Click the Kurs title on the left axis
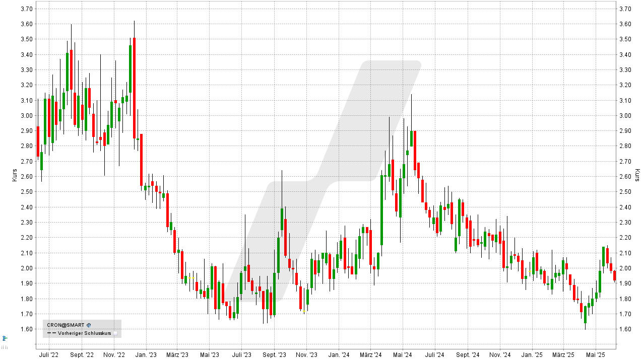This screenshot has height=362, width=644. (14, 175)
